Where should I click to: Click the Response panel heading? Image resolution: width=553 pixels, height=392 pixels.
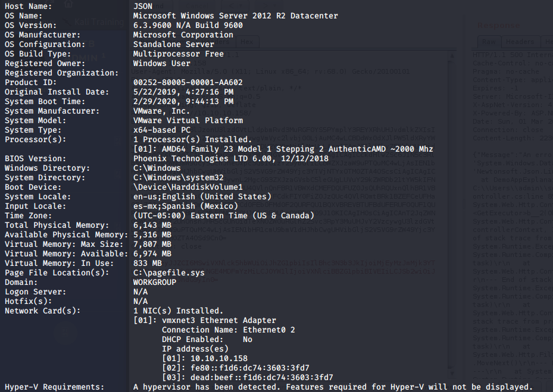pos(499,26)
